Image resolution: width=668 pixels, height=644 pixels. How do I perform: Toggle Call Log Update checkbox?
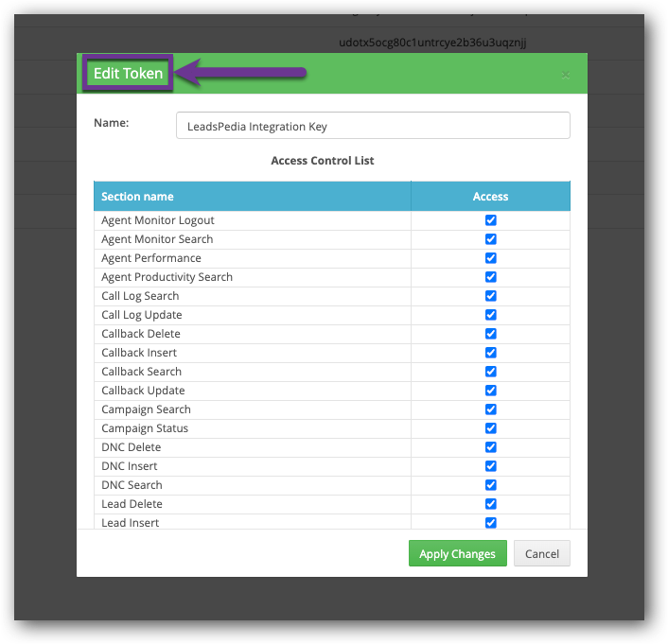coord(490,315)
